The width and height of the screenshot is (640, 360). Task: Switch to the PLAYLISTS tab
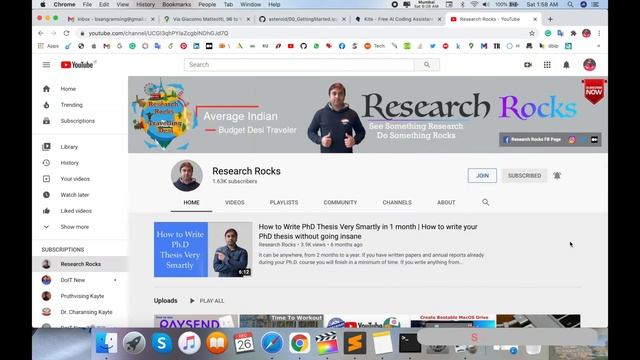(284, 202)
